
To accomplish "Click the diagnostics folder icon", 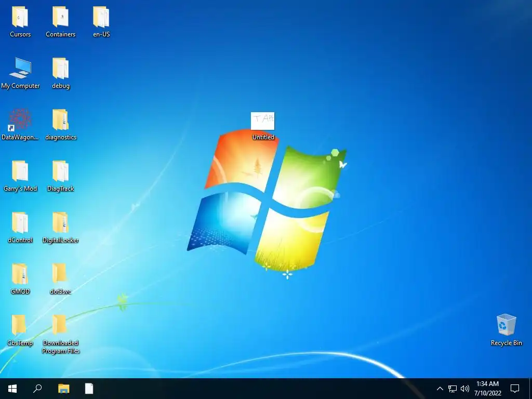I will click(x=60, y=120).
